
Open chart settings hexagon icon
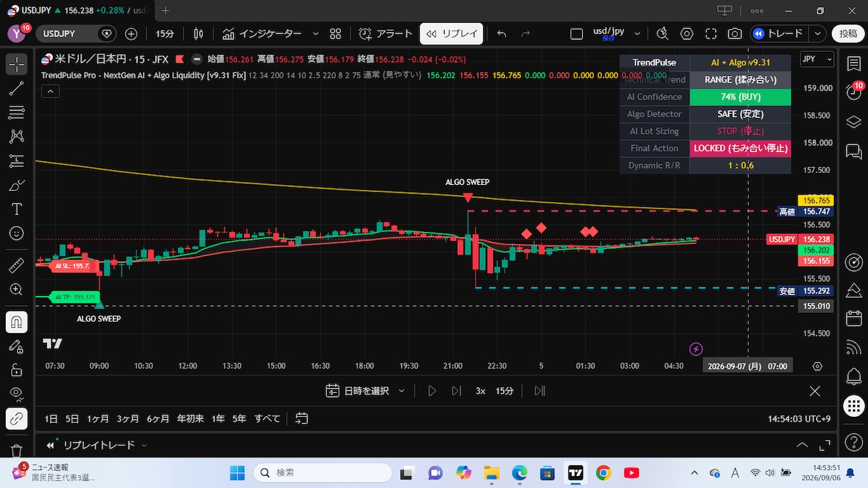(687, 33)
